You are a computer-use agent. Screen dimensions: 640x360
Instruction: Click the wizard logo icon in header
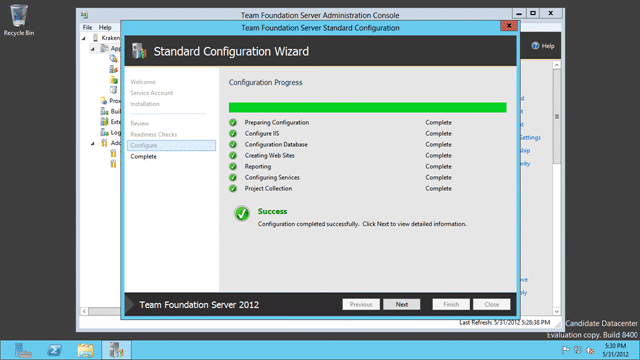(139, 51)
